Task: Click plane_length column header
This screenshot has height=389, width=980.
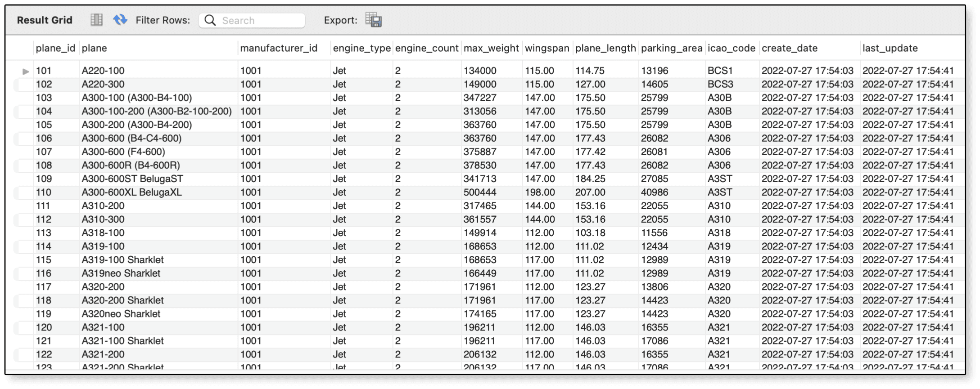Action: pos(605,48)
